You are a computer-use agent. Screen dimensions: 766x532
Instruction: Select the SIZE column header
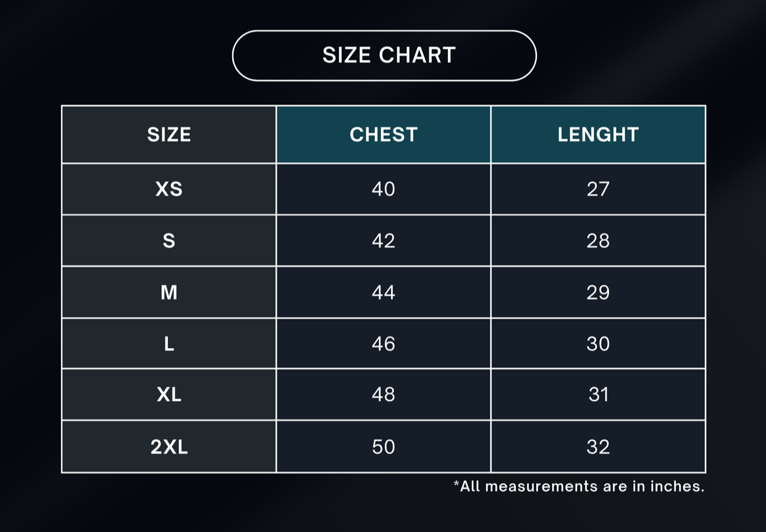click(x=169, y=135)
